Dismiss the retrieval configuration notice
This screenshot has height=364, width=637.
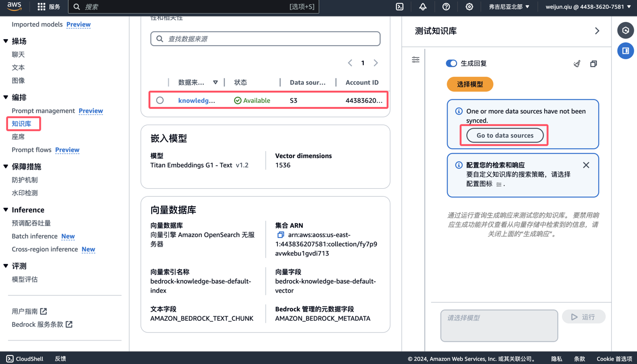(x=586, y=165)
